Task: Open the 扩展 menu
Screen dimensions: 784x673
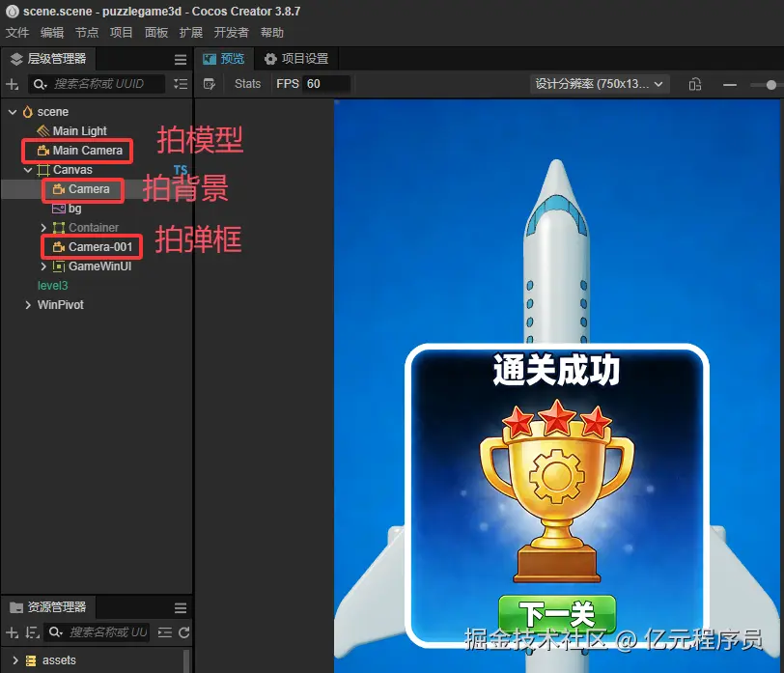Action: tap(191, 33)
